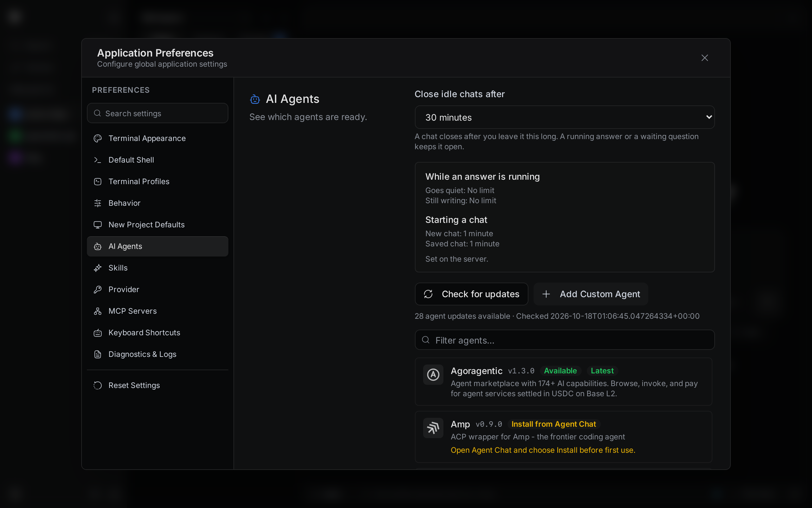Click 'Open Agent Chat and choose Install' notice
This screenshot has height=508, width=812.
(543, 450)
